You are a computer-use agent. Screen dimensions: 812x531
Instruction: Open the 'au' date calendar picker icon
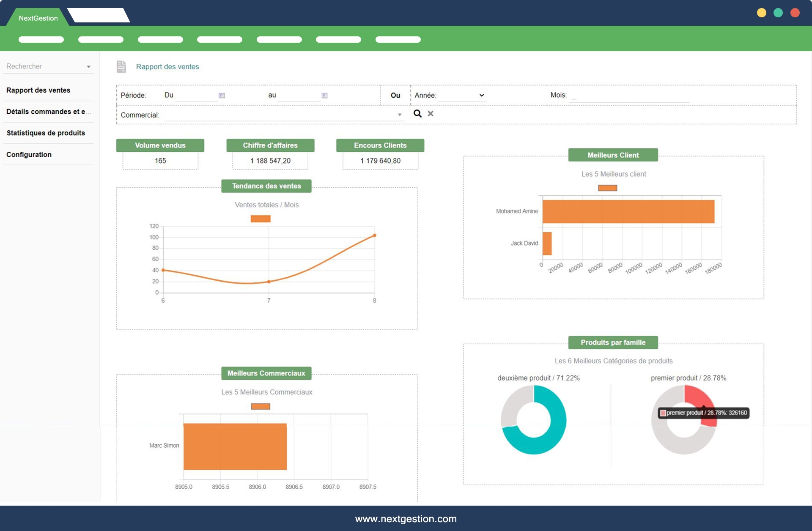point(324,96)
